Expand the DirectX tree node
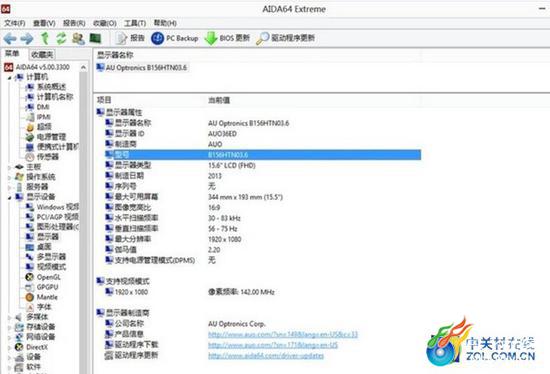 point(9,347)
